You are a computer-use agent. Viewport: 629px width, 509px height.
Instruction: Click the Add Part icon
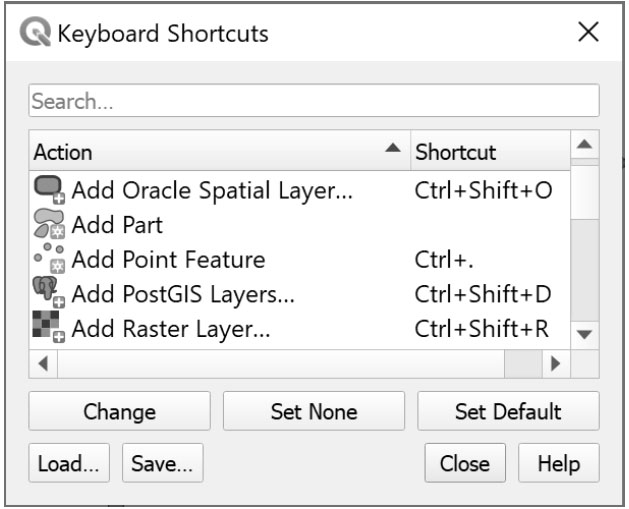pos(49,225)
